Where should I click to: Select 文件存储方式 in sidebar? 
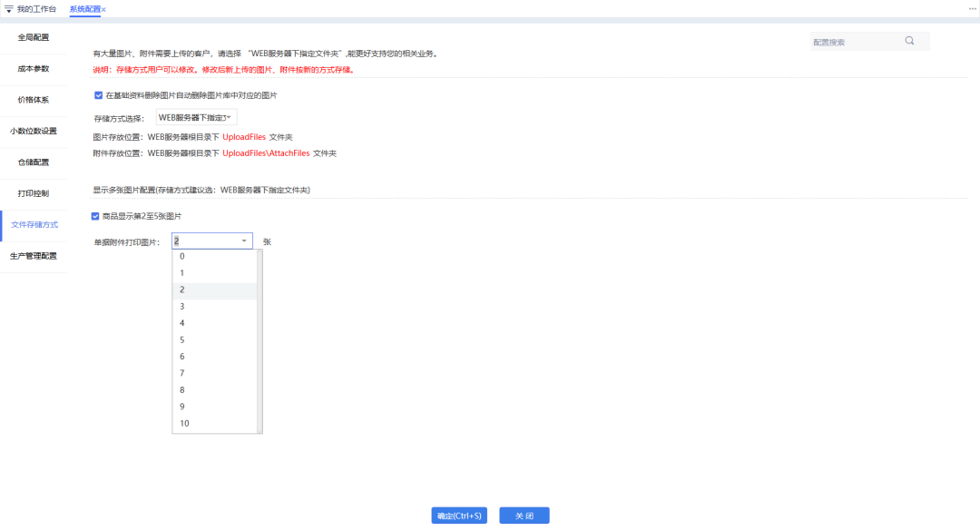34,225
